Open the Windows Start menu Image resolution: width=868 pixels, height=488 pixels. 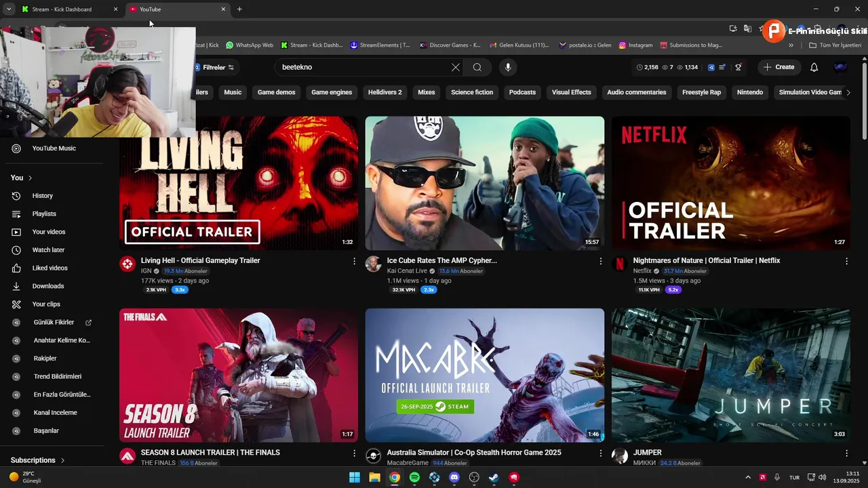coord(355,477)
